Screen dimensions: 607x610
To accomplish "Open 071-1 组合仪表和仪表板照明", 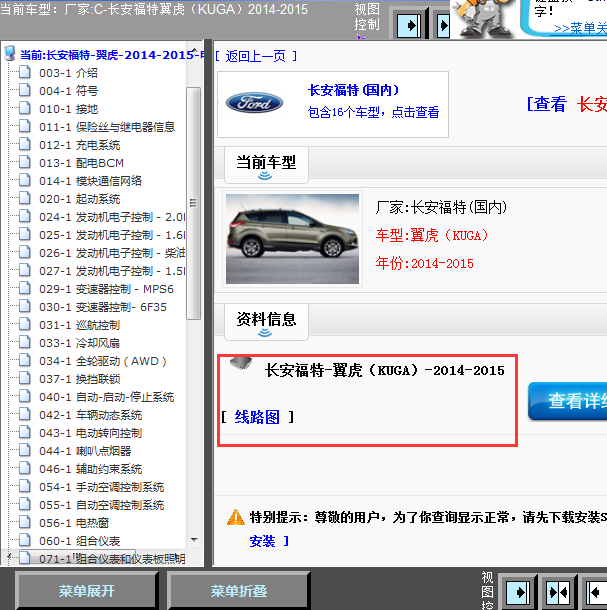I will pos(112,559).
